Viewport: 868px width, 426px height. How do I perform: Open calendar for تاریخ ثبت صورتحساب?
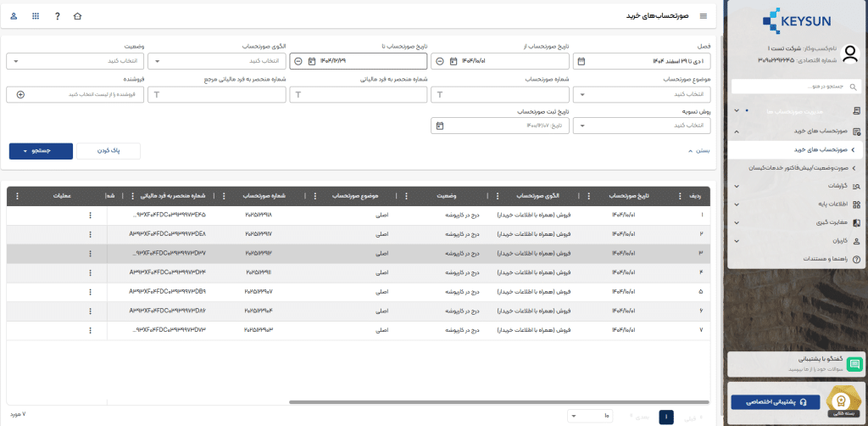click(x=439, y=126)
